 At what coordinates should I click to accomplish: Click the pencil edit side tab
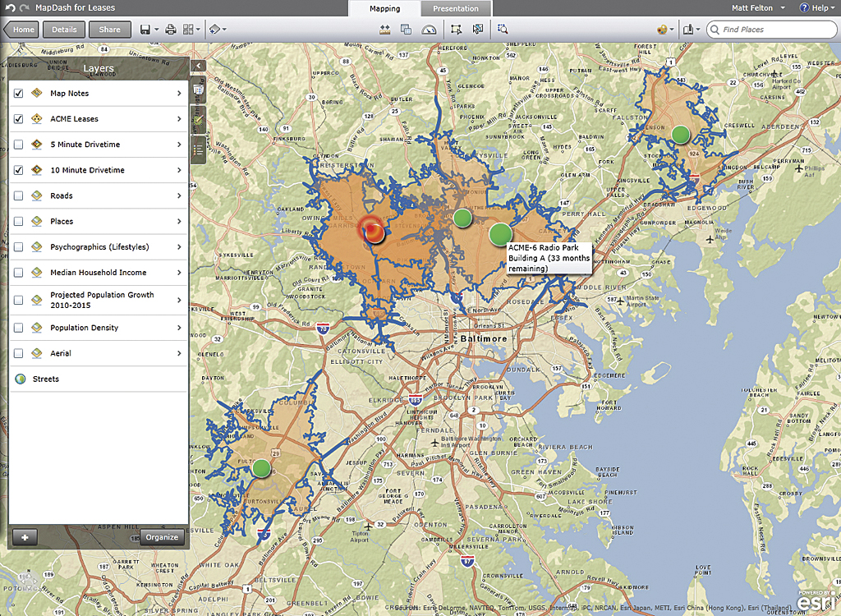(198, 120)
